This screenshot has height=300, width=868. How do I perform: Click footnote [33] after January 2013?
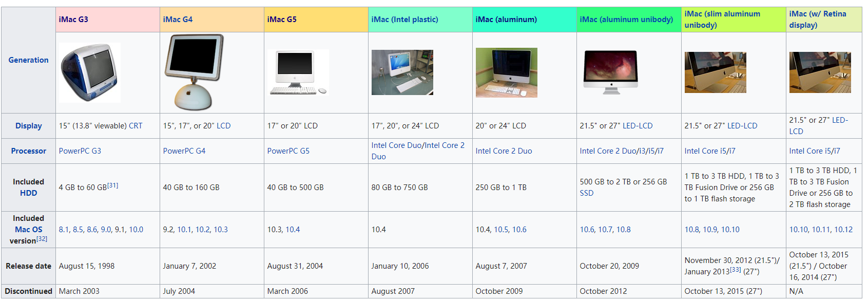click(736, 270)
